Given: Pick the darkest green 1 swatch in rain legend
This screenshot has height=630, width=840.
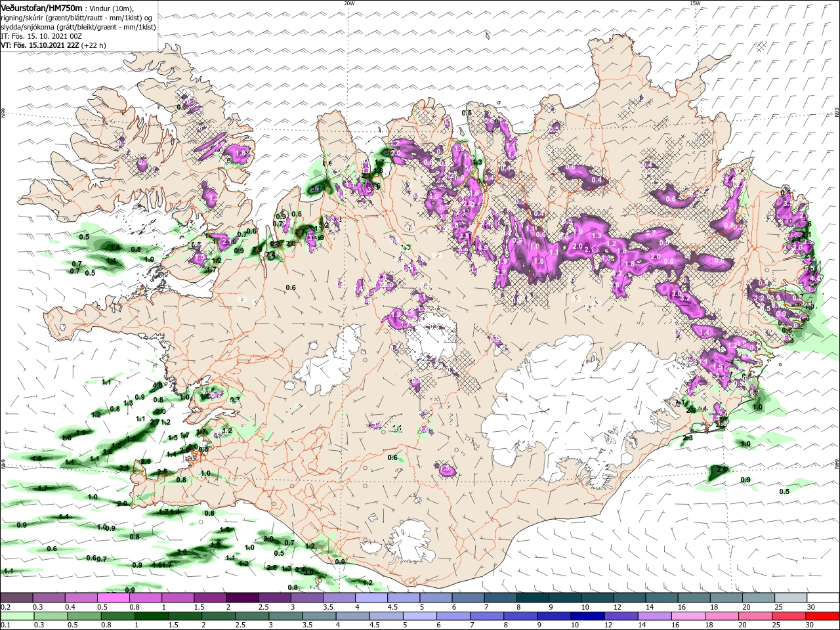Looking at the screenshot, I should [151, 616].
